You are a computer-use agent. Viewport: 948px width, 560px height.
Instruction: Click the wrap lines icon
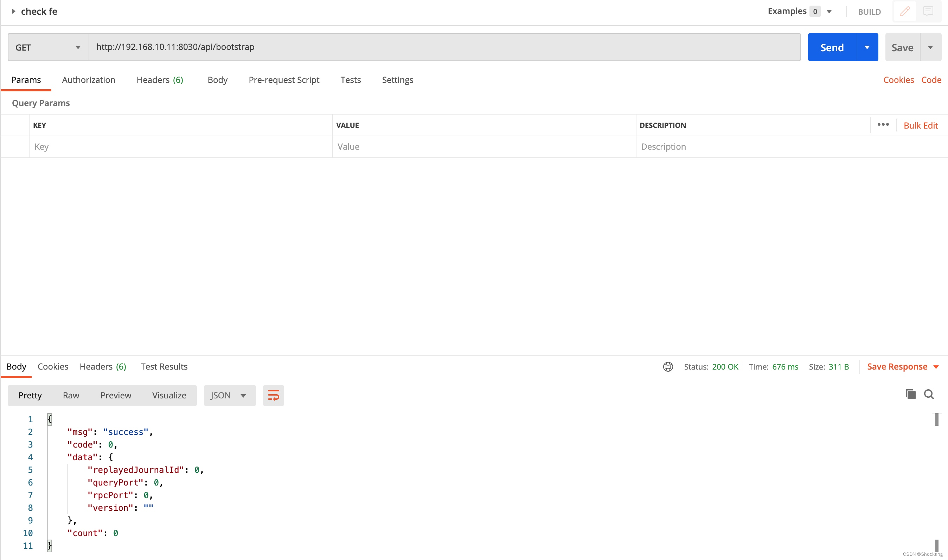273,395
